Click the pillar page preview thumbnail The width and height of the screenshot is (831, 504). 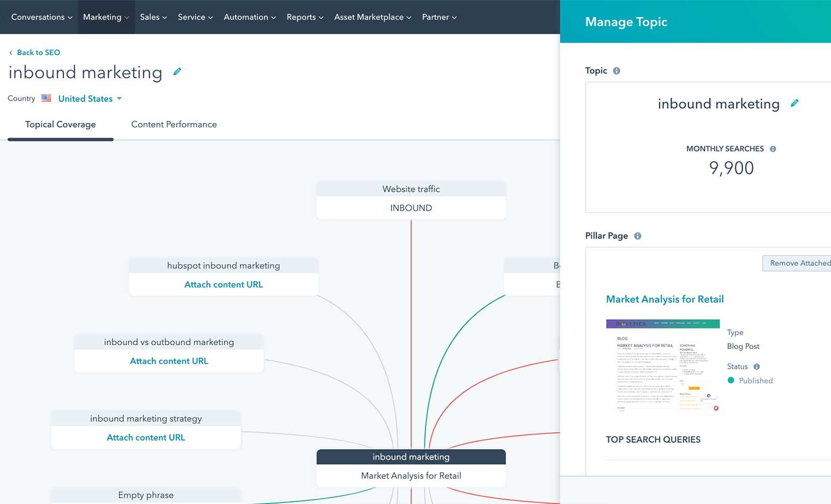pos(663,367)
